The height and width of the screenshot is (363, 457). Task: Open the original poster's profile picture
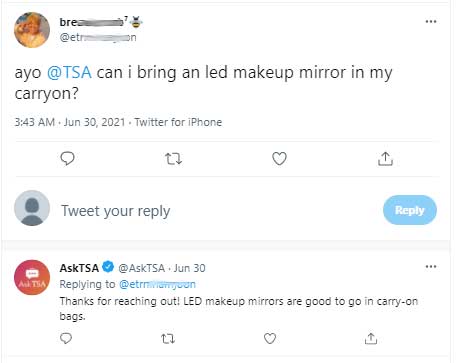[x=32, y=30]
